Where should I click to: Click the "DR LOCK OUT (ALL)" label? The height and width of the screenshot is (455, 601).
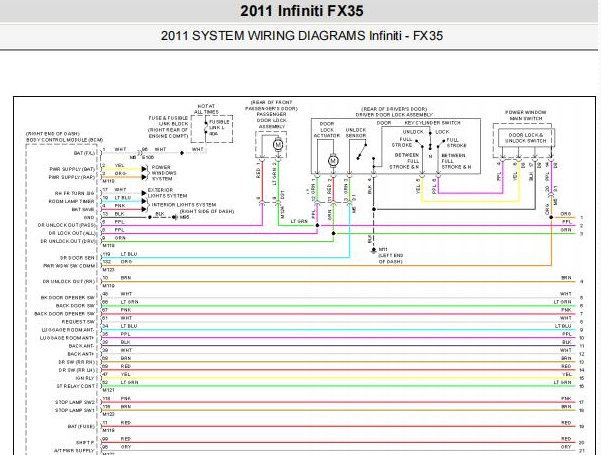72,233
